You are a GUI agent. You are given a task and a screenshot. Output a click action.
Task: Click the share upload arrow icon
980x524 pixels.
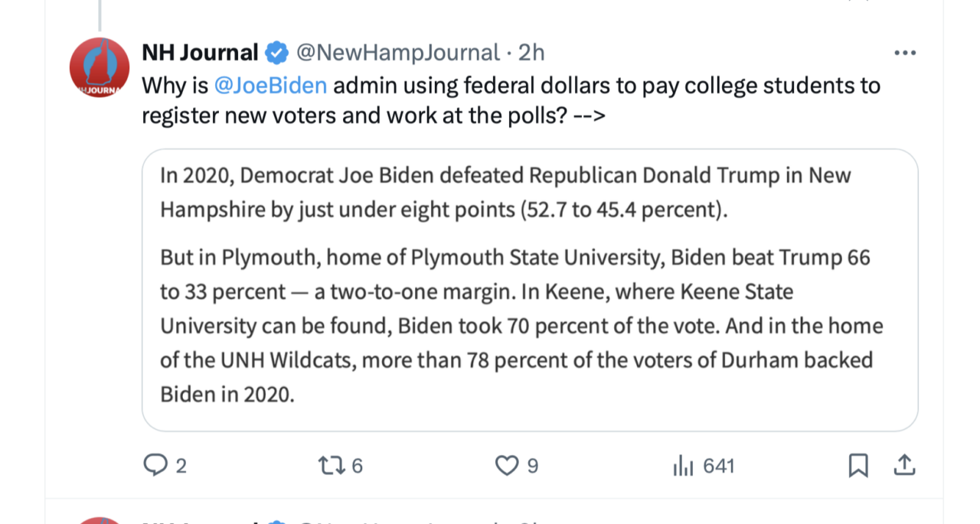click(x=903, y=465)
